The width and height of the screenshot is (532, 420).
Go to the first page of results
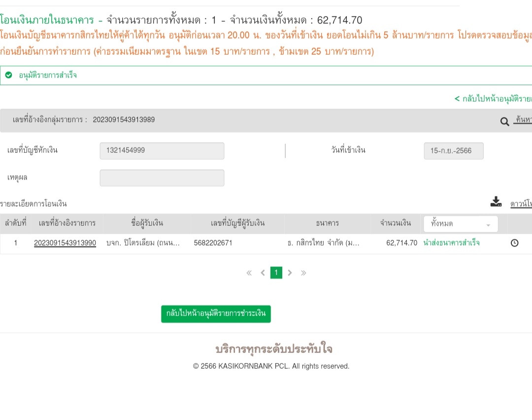click(249, 273)
